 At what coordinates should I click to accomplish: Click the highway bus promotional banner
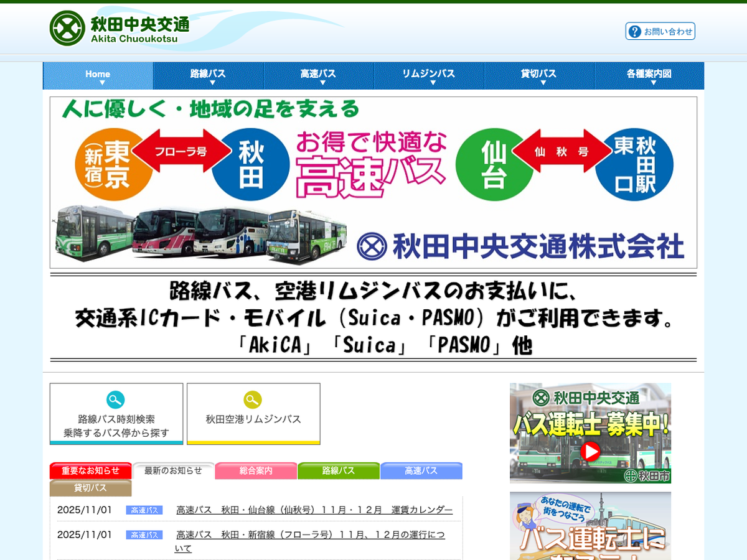[374, 182]
